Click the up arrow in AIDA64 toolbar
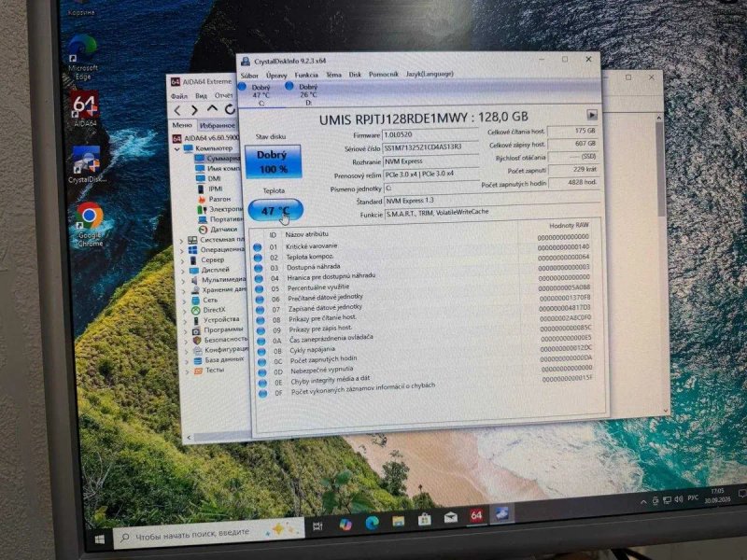747x560 pixels. pos(212,109)
